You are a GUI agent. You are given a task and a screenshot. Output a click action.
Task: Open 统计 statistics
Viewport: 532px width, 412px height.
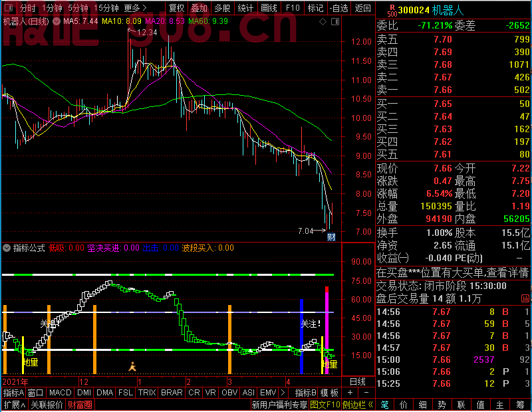pos(245,8)
